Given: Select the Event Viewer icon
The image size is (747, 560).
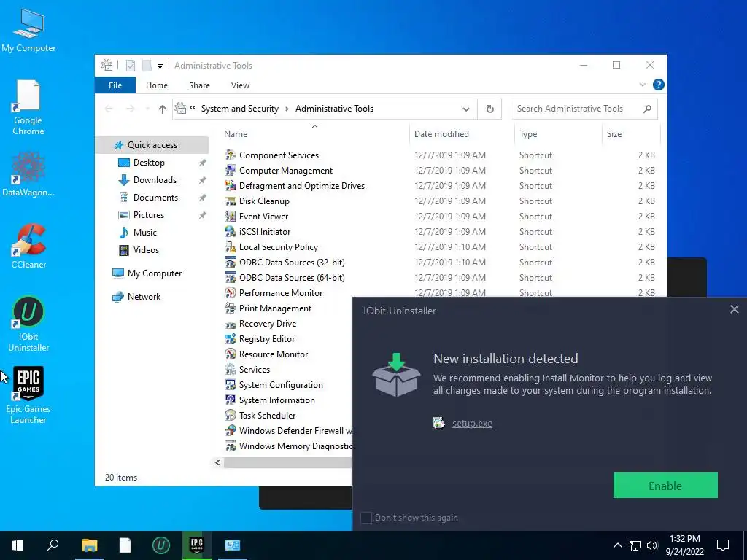Looking at the screenshot, I should 230,216.
